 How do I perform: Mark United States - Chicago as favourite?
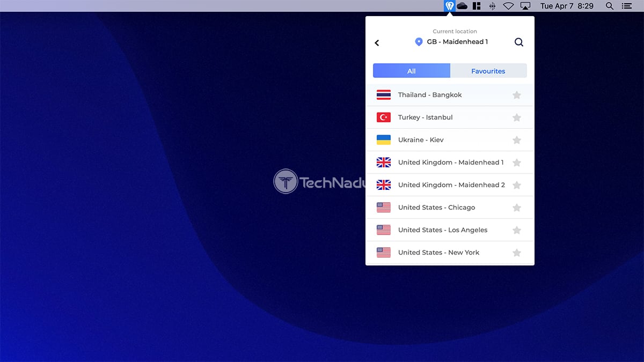coord(517,208)
